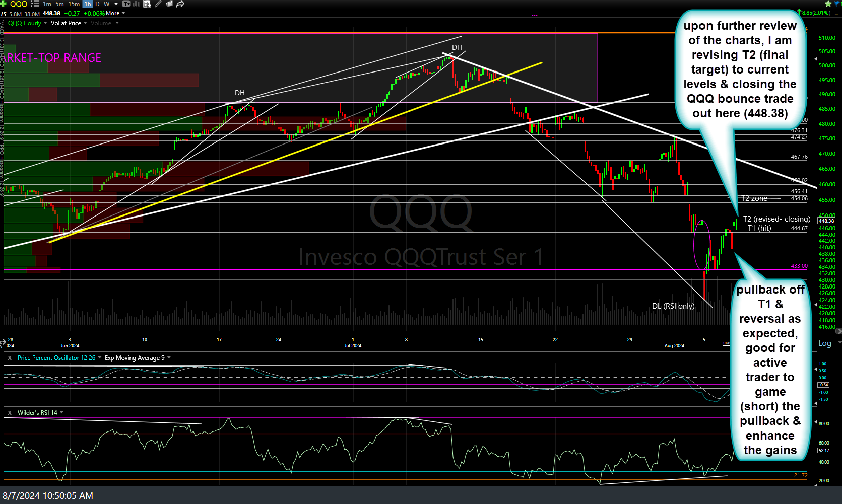The image size is (842, 504).
Task: Click the green plus add-symbol icon
Action: pyautogui.click(x=3, y=4)
